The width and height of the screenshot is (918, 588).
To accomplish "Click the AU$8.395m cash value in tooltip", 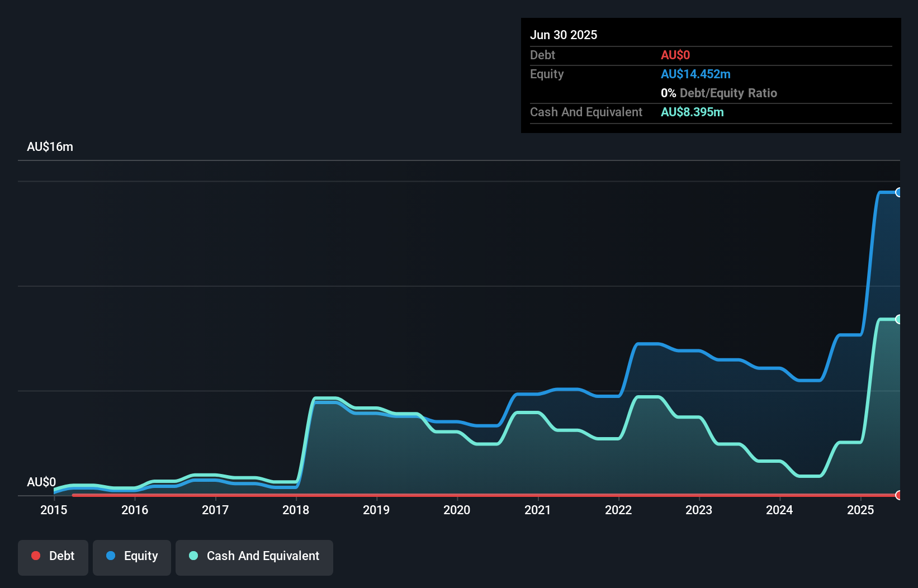I will (x=692, y=112).
